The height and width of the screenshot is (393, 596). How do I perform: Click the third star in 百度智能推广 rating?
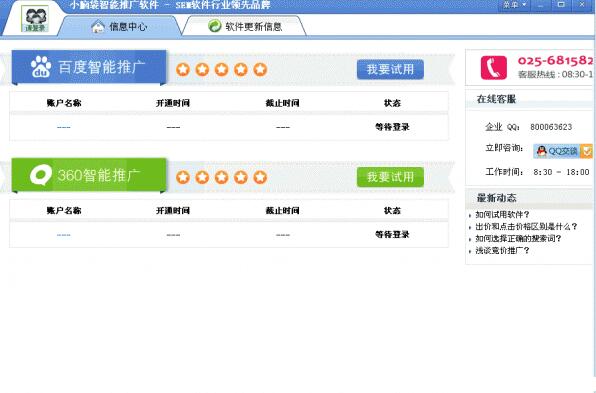click(x=222, y=70)
